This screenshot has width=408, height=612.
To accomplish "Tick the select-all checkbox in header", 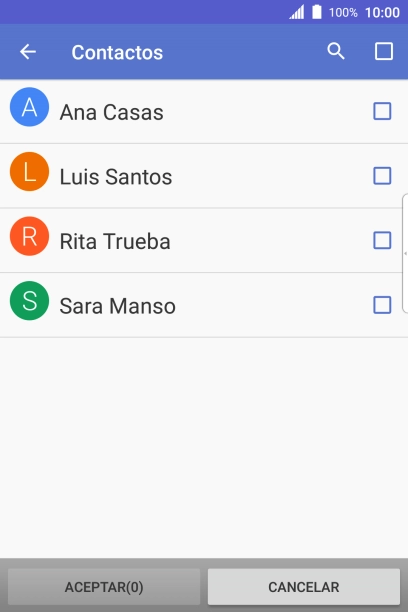I will point(384,51).
